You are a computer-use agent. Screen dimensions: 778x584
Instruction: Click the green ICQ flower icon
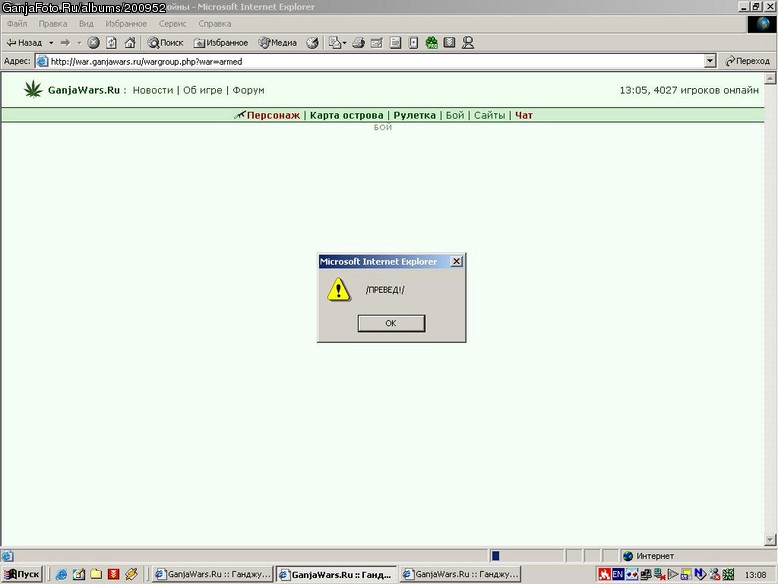(432, 43)
